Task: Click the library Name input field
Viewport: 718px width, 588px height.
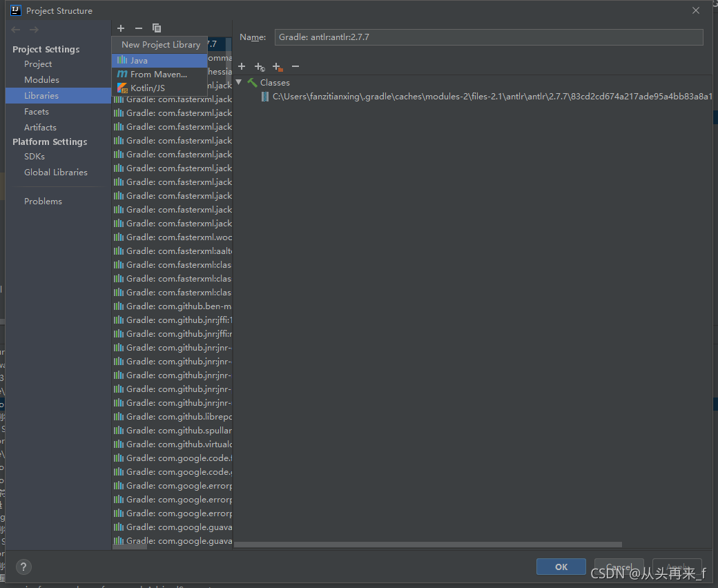Action: pos(489,37)
